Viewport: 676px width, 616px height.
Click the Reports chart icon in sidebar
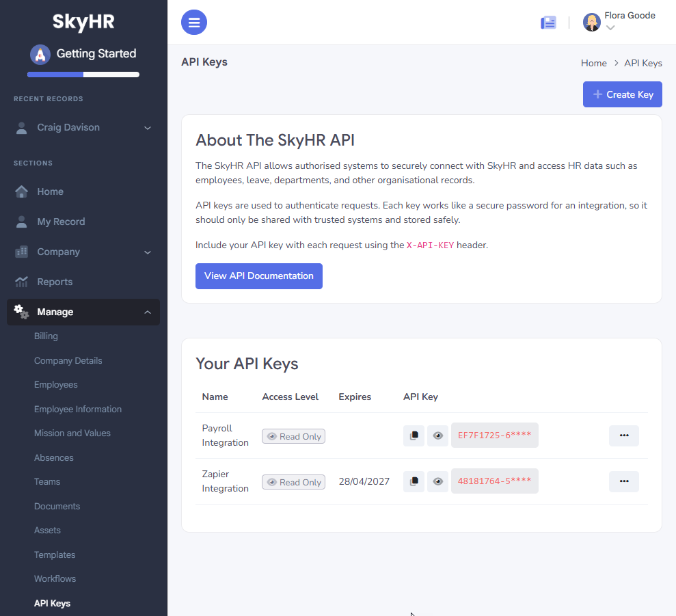pos(22,282)
